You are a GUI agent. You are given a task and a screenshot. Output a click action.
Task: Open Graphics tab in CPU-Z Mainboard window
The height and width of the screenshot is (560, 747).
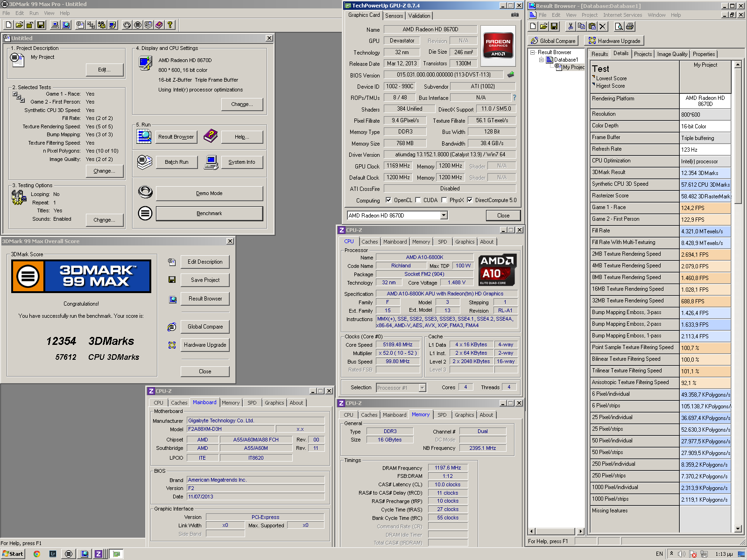tap(275, 403)
